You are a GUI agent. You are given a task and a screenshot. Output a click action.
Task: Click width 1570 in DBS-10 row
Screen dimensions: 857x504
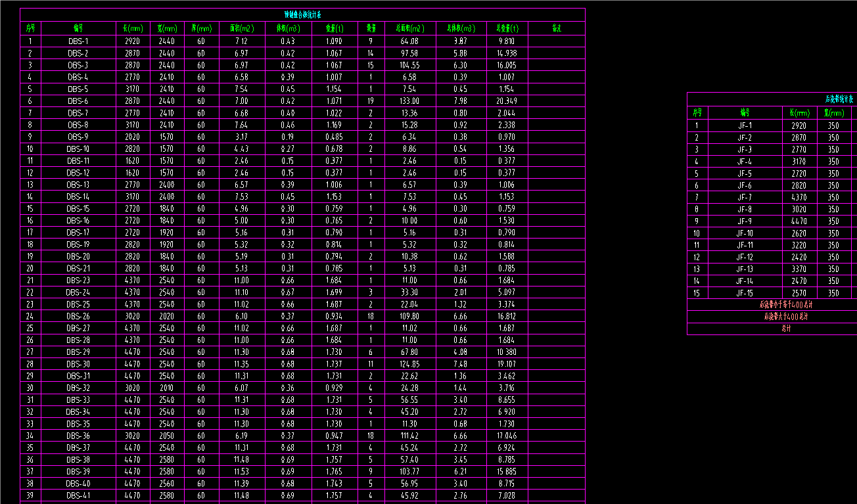[167, 149]
